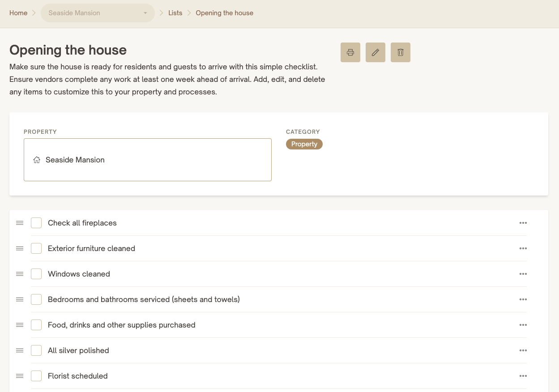Click the drag handle for Florist scheduled
559x392 pixels.
pos(20,376)
